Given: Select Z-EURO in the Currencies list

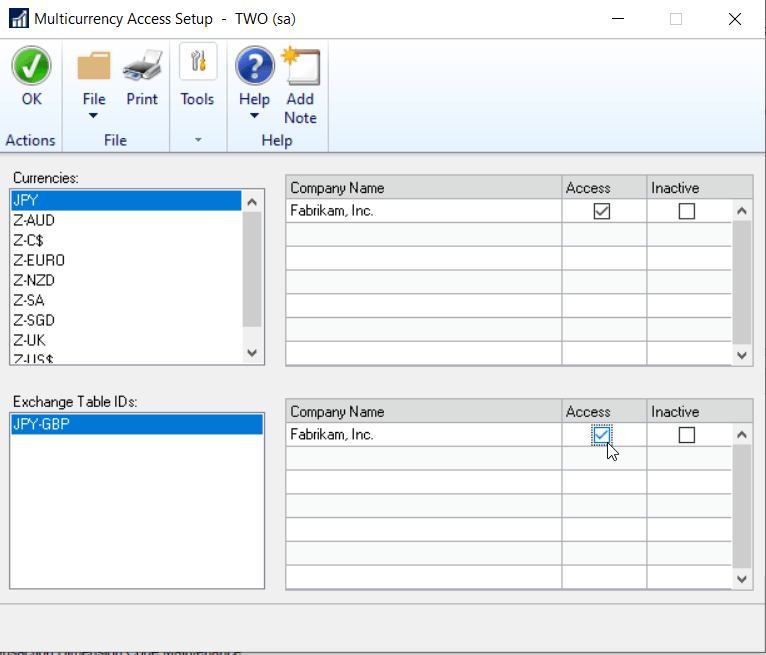Looking at the screenshot, I should [x=39, y=260].
